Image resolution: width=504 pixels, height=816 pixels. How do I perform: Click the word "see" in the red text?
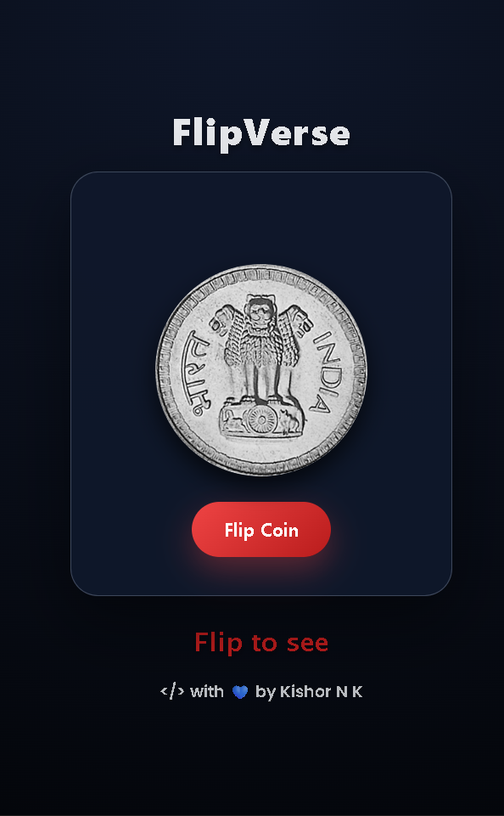pyautogui.click(x=307, y=644)
